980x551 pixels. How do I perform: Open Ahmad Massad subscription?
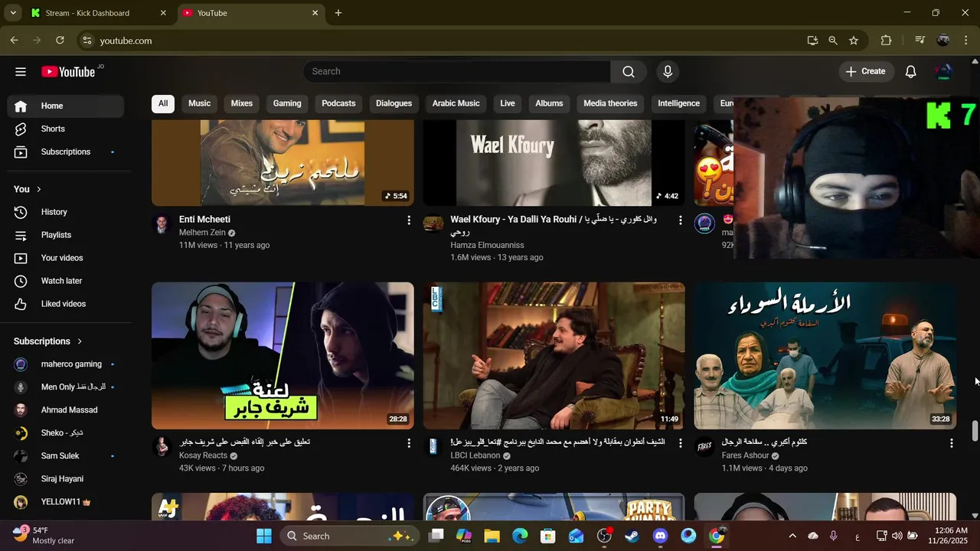coord(66,410)
